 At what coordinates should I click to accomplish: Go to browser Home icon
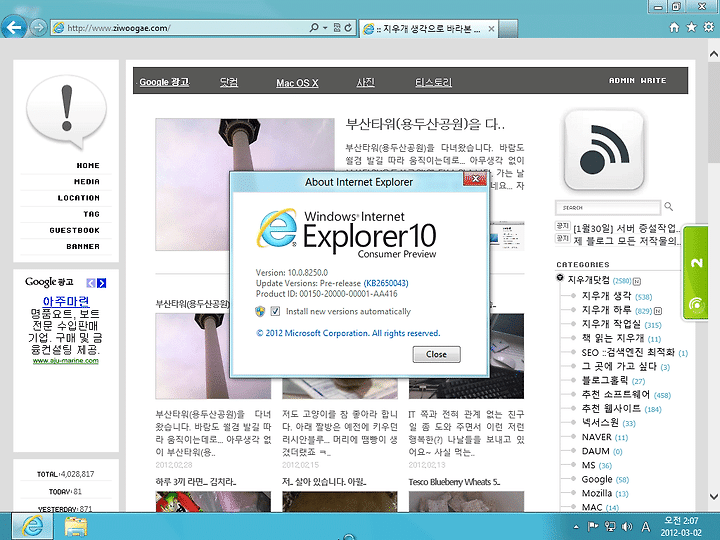tap(674, 28)
